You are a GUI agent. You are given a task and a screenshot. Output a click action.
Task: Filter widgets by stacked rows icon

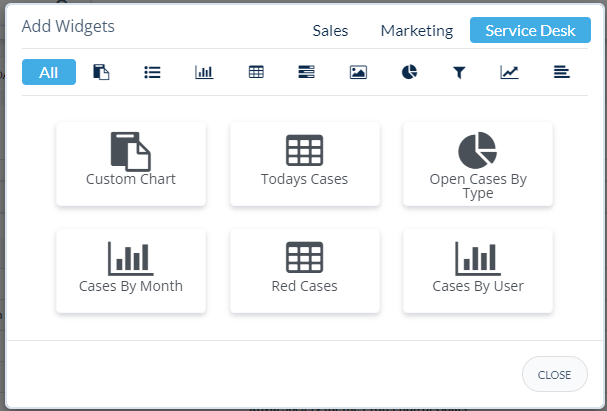(x=306, y=72)
